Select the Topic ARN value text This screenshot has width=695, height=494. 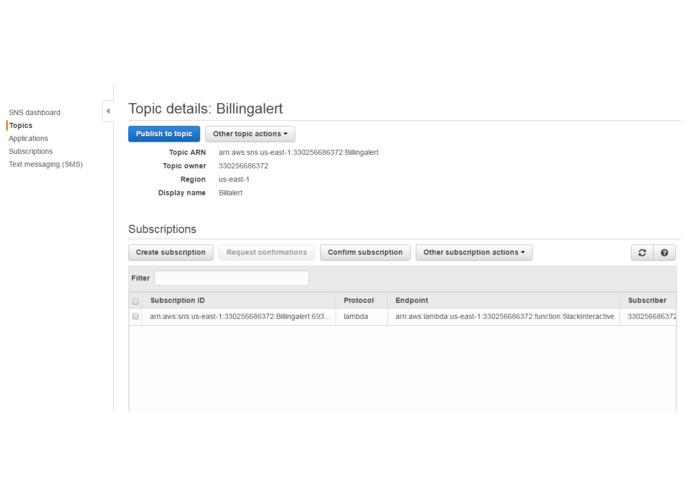[x=298, y=152]
